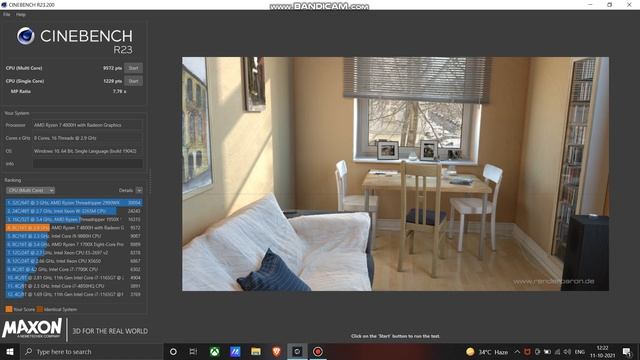Open the Windows Start menu
Viewport: 640px width, 360px height.
(10, 351)
